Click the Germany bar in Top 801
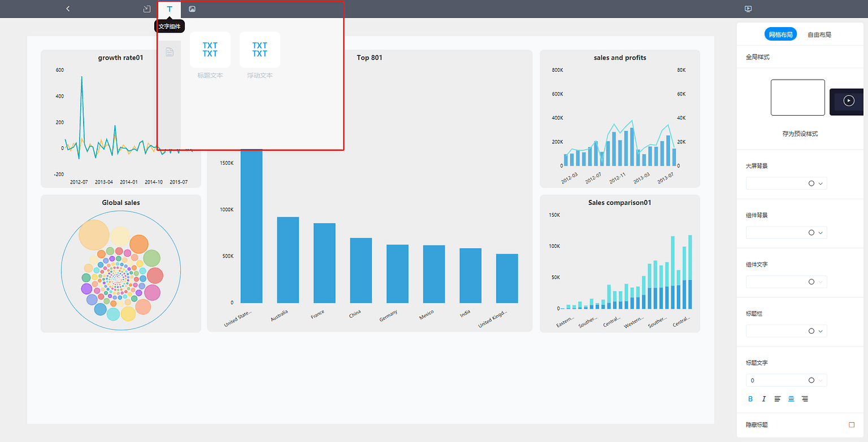This screenshot has width=868, height=442. coord(397,274)
